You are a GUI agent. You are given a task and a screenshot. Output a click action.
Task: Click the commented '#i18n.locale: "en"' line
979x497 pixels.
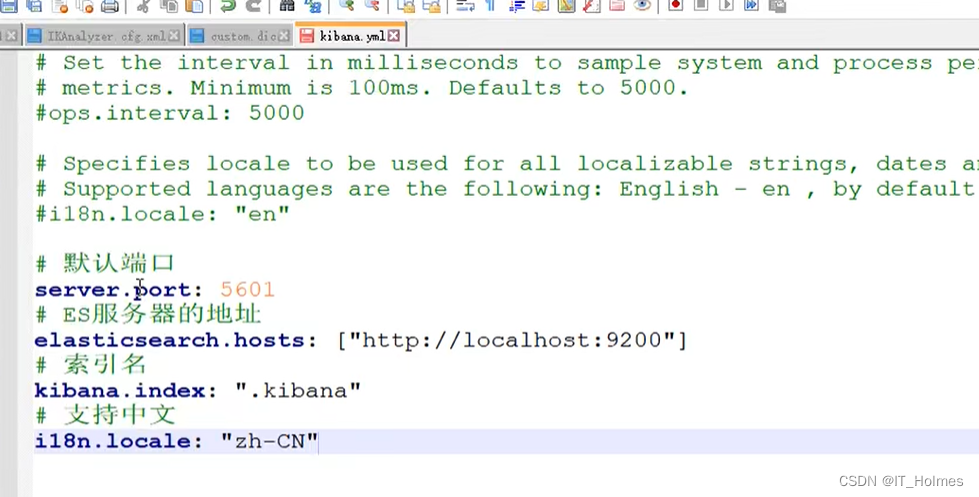pos(162,214)
